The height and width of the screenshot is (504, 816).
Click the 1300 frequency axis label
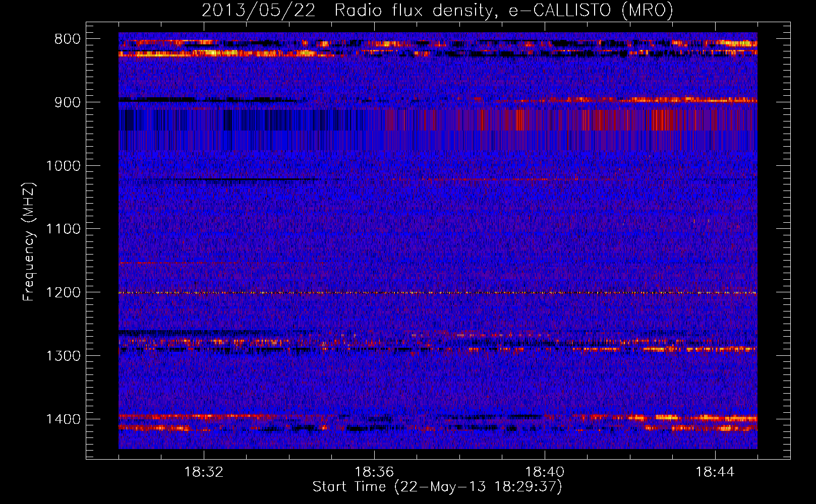(63, 356)
